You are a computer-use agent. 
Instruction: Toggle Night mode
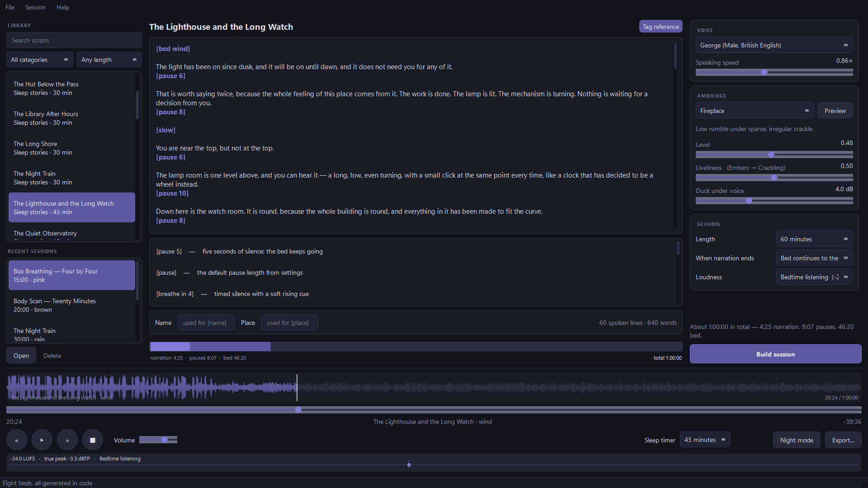[797, 440]
